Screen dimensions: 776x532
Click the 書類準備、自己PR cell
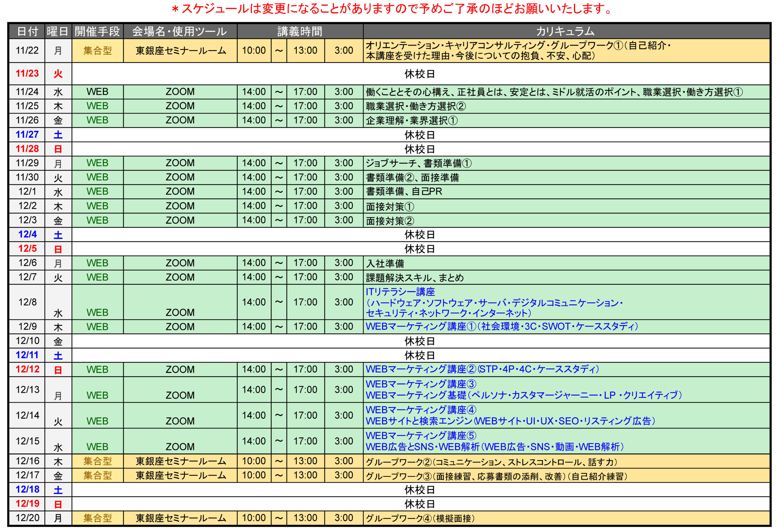coord(566,192)
